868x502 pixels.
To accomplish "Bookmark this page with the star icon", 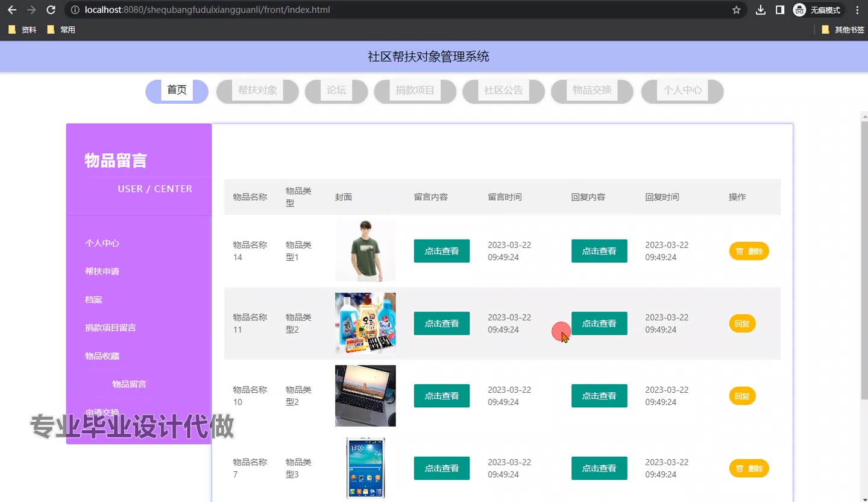I will point(736,10).
